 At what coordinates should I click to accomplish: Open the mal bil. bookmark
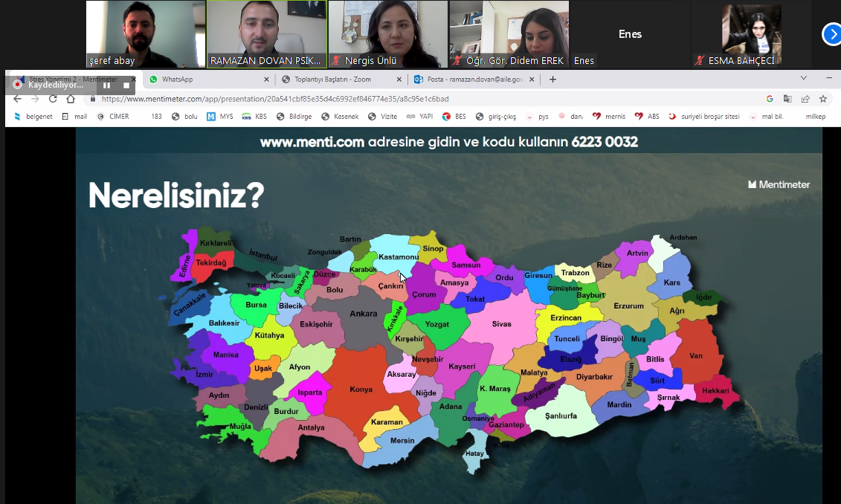[767, 117]
